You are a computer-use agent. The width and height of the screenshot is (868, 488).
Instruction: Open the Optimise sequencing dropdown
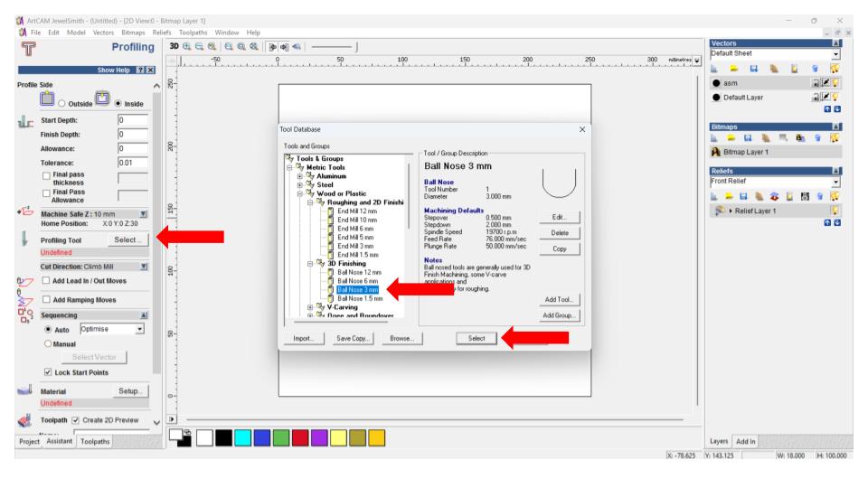click(x=140, y=329)
